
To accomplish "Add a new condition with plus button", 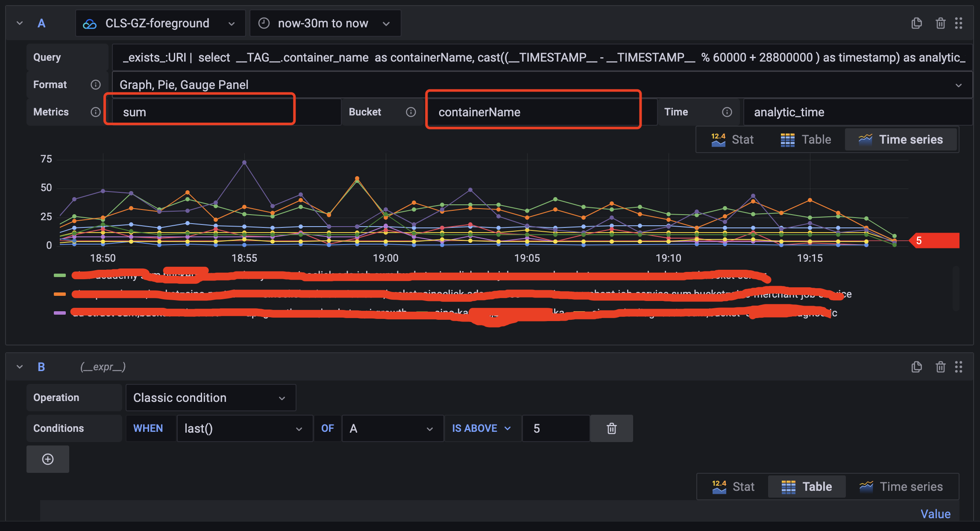I will [x=48, y=459].
